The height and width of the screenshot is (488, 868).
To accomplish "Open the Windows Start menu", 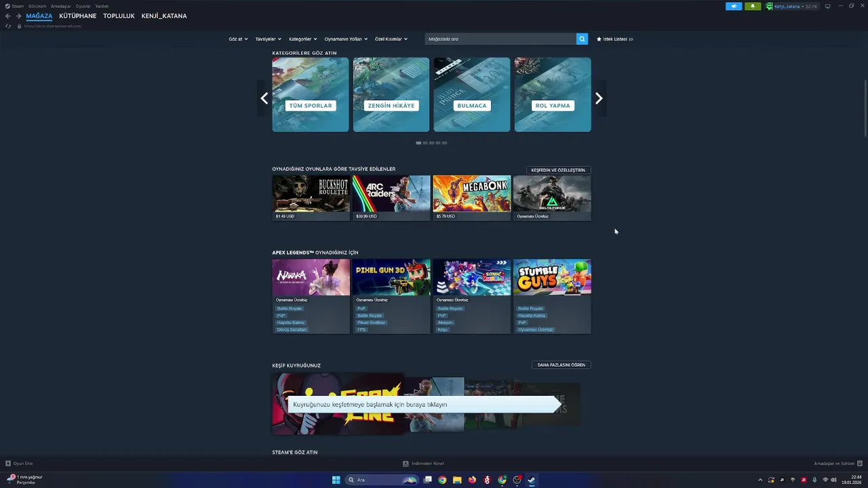I will click(336, 480).
